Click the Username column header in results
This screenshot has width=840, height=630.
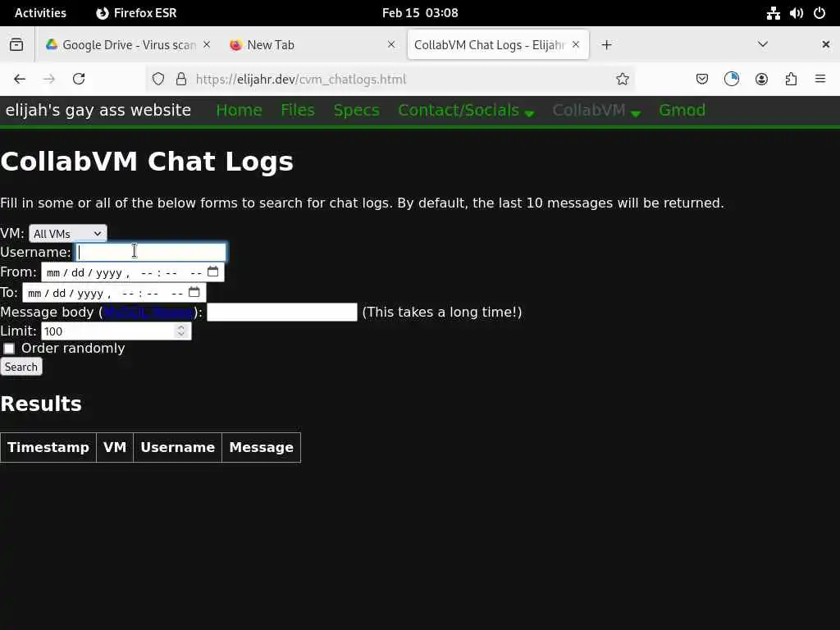click(177, 447)
